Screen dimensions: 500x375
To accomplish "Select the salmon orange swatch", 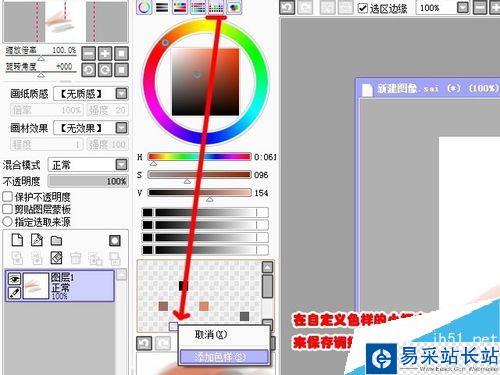I will tap(204, 306).
